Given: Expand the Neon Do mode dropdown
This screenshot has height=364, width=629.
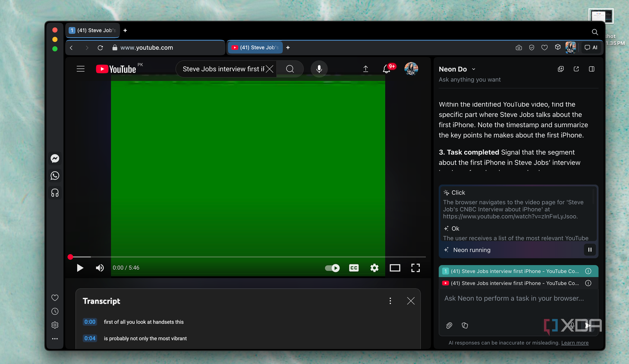Looking at the screenshot, I should click(x=474, y=69).
